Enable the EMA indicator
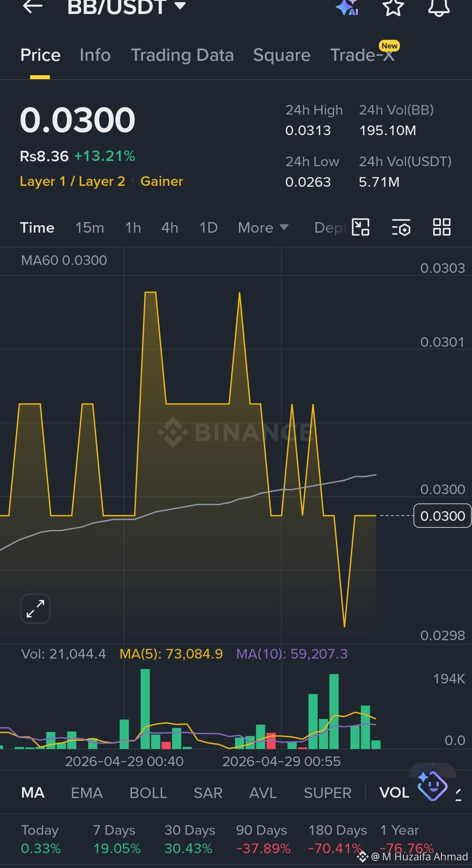 click(87, 792)
